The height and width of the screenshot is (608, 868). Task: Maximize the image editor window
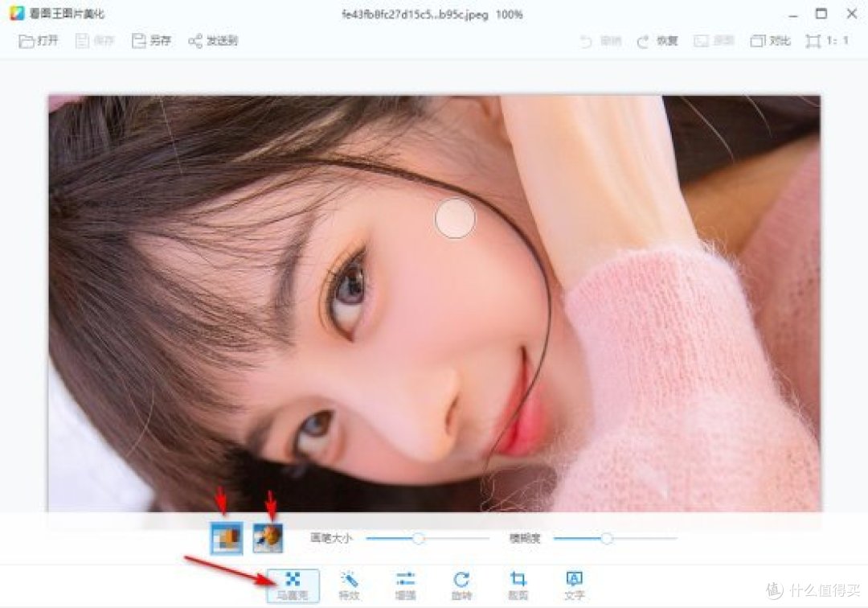[821, 14]
